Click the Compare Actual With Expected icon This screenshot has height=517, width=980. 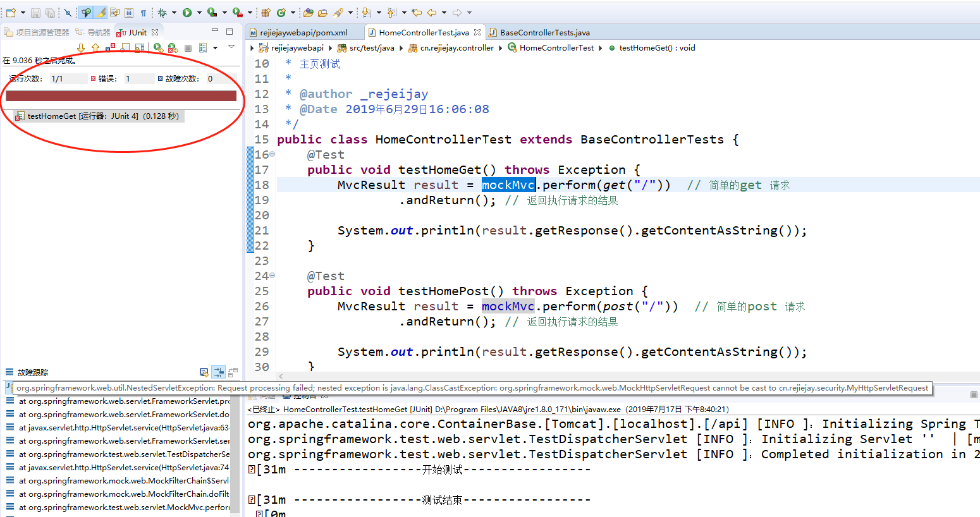coord(233,372)
